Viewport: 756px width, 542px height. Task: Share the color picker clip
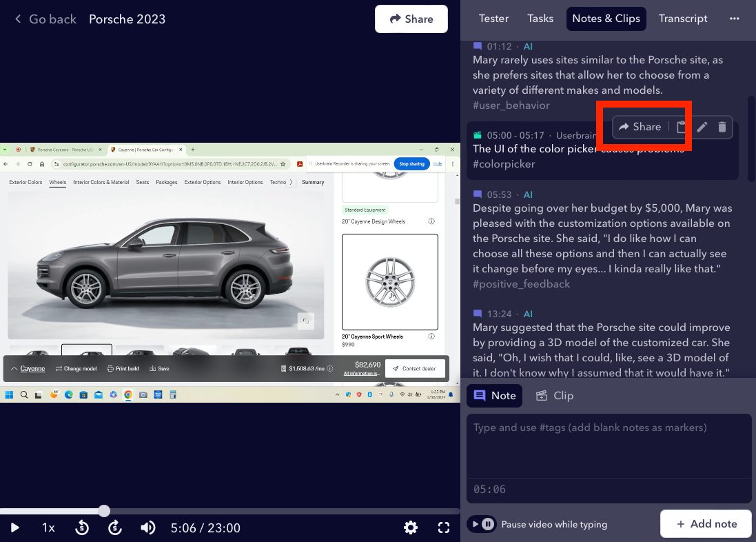(x=640, y=127)
